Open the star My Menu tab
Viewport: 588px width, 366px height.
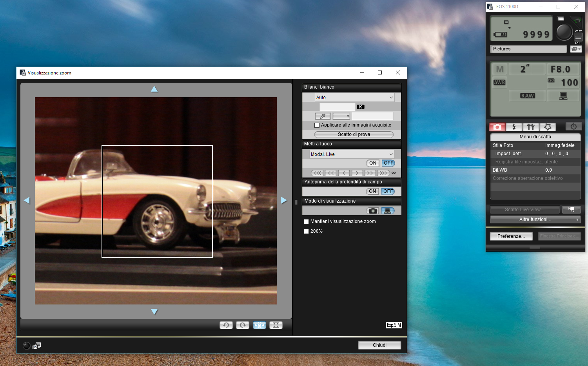[548, 127]
